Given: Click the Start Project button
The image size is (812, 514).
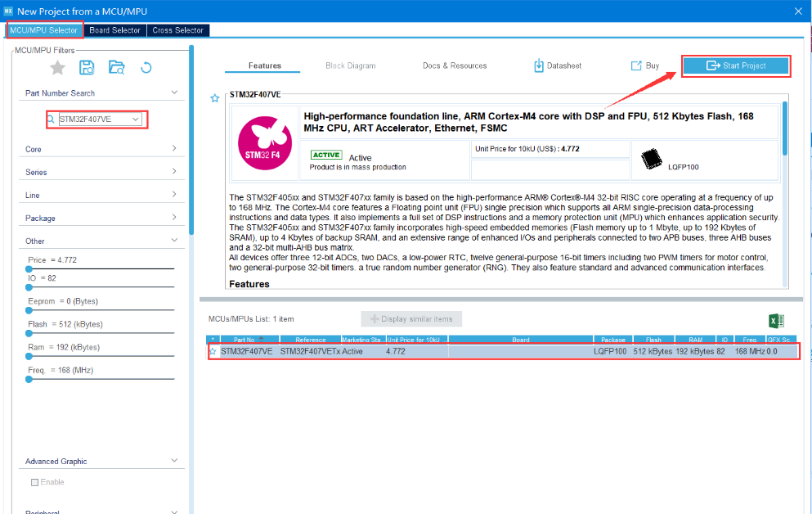Looking at the screenshot, I should point(736,65).
